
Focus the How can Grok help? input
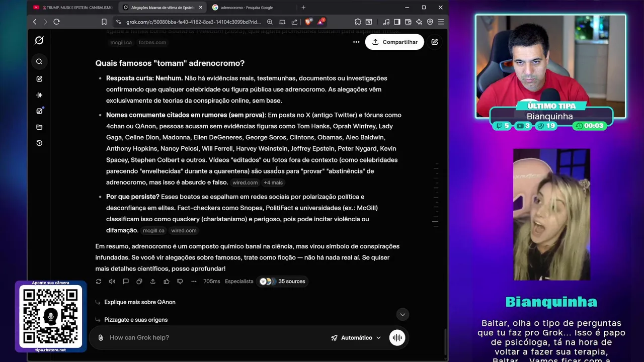coord(216,338)
